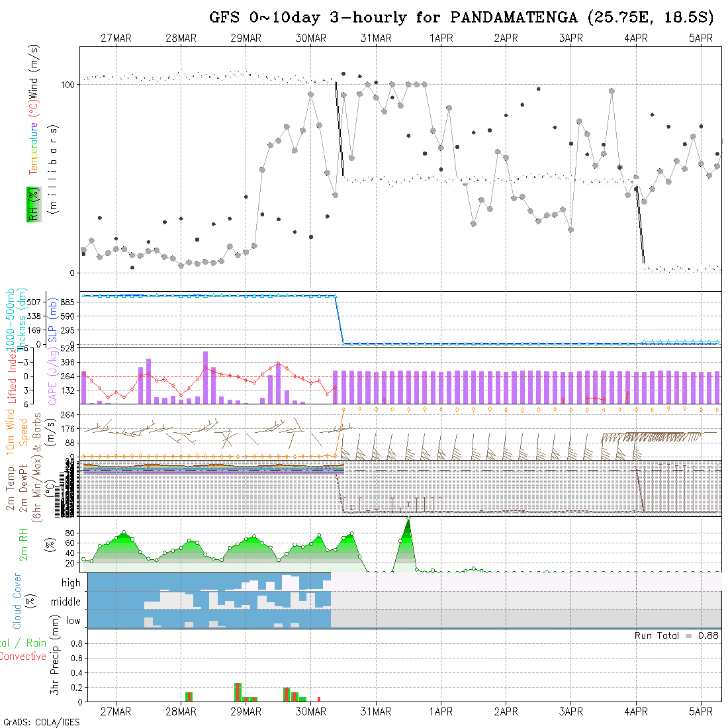The image size is (728, 728).
Task: Click the chart title mentioning PANDAMATENGA
Action: tap(461, 17)
